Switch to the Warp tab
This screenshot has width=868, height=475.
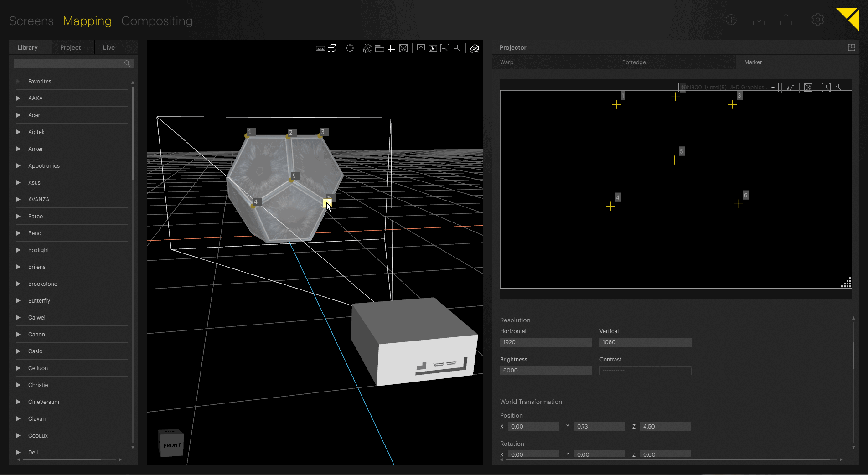click(553, 62)
